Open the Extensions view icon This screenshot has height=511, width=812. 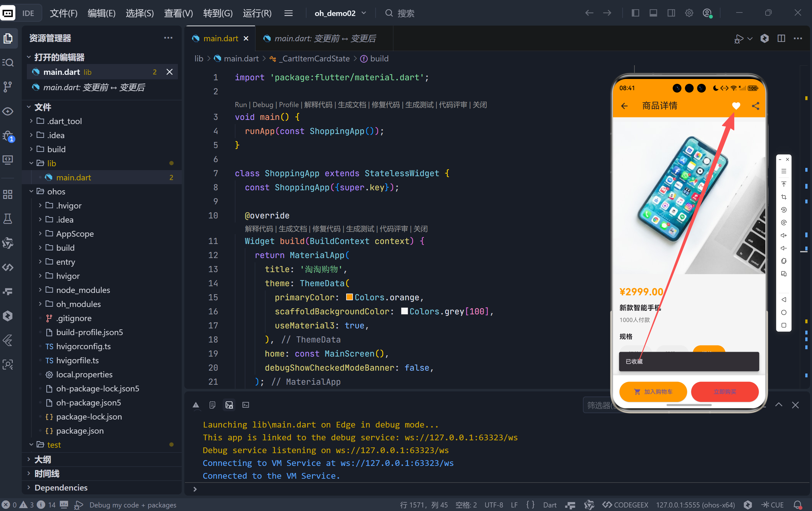coord(8,194)
